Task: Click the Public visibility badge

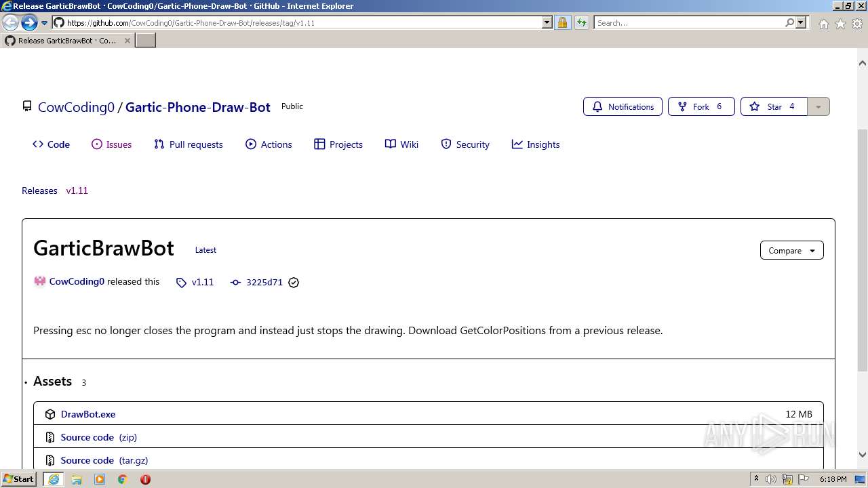Action: click(x=292, y=106)
